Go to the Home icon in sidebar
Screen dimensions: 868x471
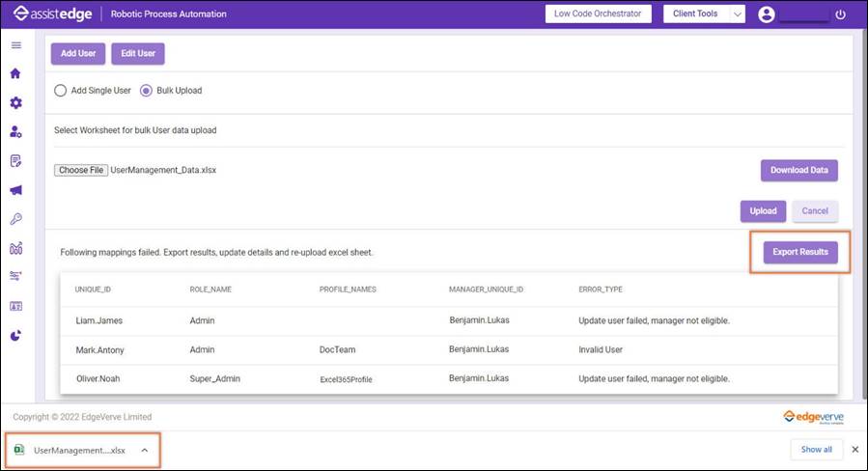pyautogui.click(x=15, y=73)
